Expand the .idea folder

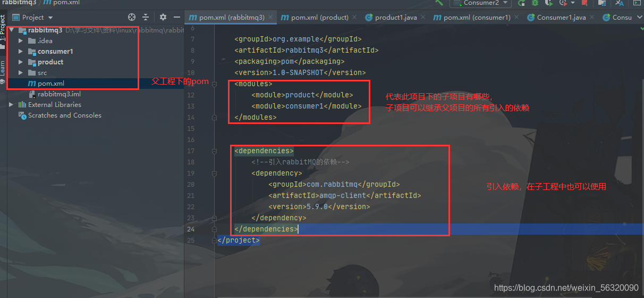click(21, 40)
